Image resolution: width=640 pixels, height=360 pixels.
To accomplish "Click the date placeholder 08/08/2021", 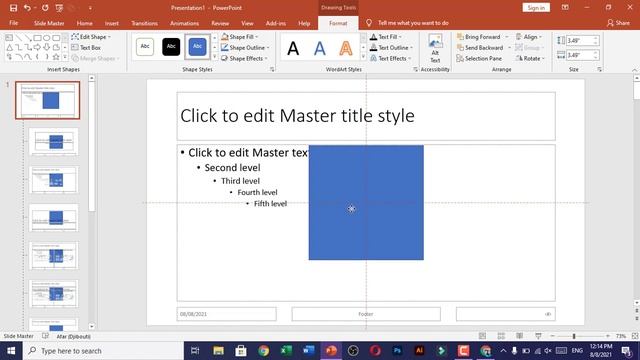I will tap(227, 314).
